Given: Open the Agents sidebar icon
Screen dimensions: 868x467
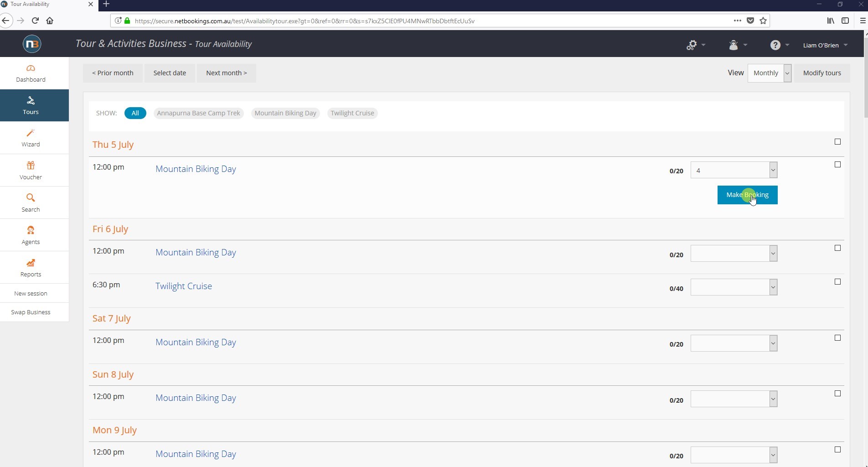Looking at the screenshot, I should tap(31, 230).
